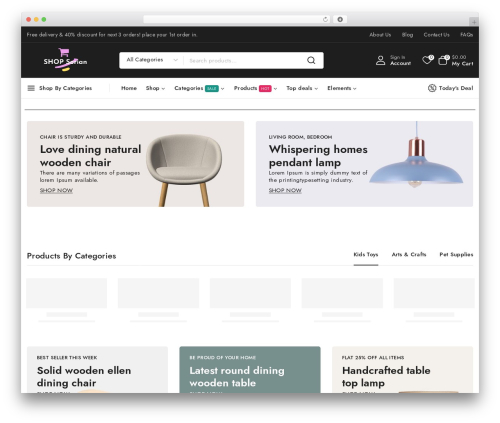The image size is (500, 423).
Task: Click the free delivery announcement text
Action: click(x=112, y=35)
